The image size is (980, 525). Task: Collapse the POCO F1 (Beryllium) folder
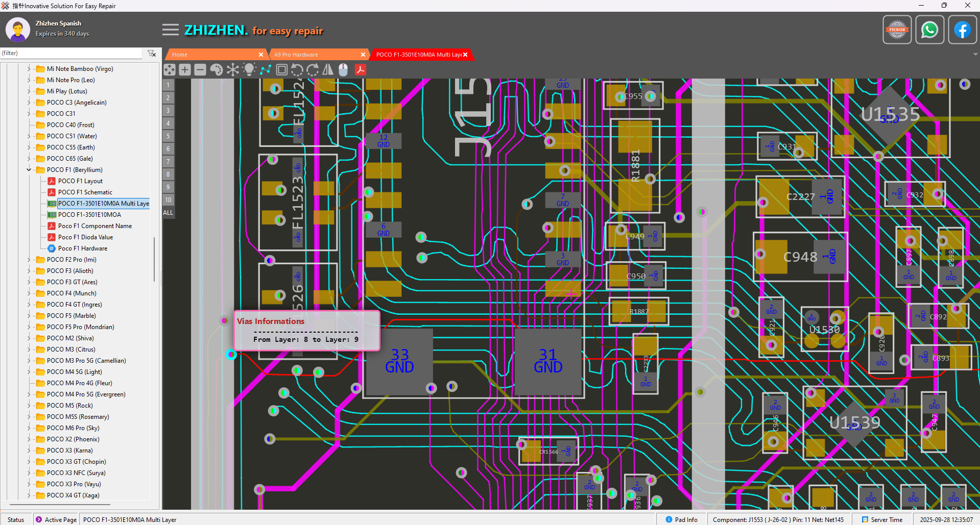[x=29, y=170]
